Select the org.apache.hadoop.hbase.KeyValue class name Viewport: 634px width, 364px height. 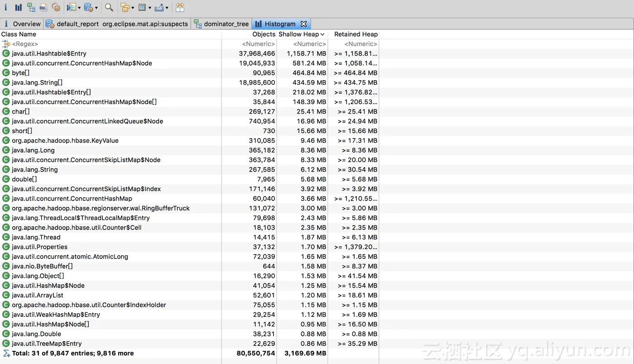coord(65,140)
